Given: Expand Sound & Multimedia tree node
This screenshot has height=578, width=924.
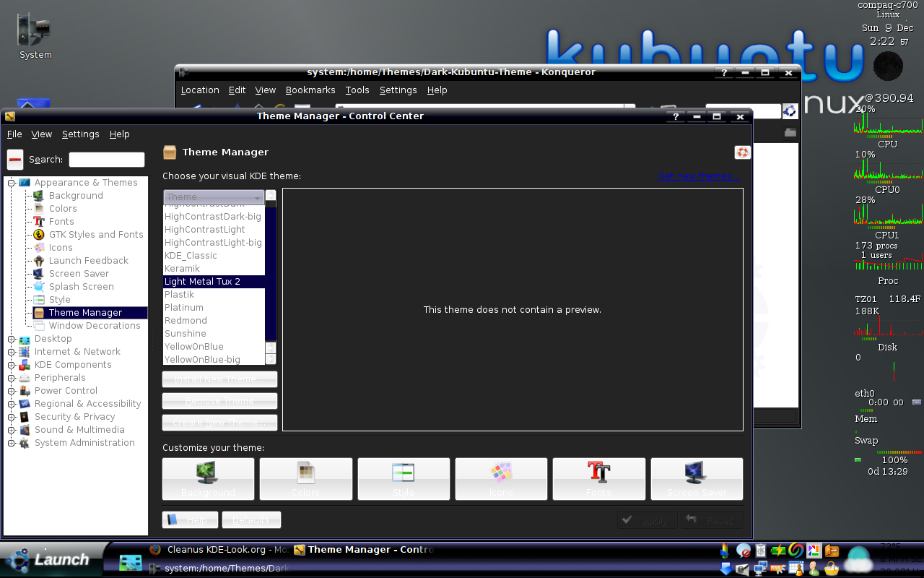Looking at the screenshot, I should (12, 430).
